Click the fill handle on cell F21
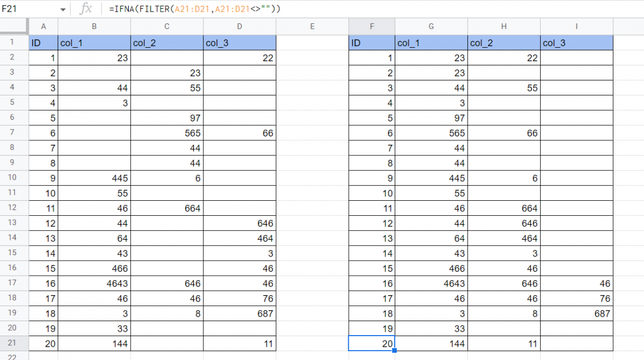 [394, 351]
